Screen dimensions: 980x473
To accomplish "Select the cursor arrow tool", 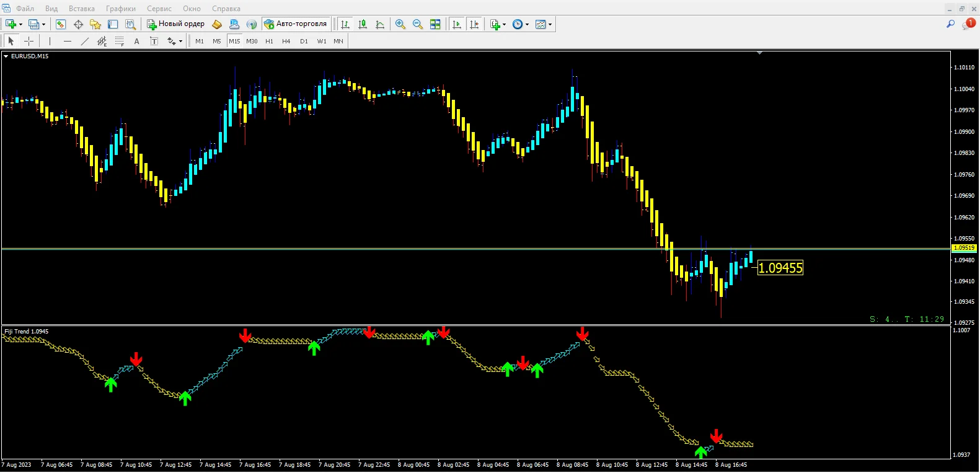I will coord(11,41).
